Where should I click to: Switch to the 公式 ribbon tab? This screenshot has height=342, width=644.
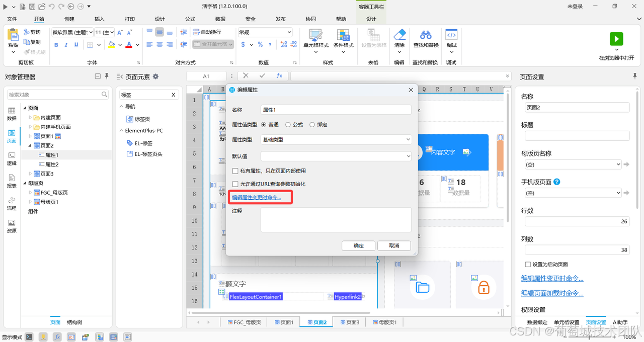pyautogui.click(x=190, y=19)
